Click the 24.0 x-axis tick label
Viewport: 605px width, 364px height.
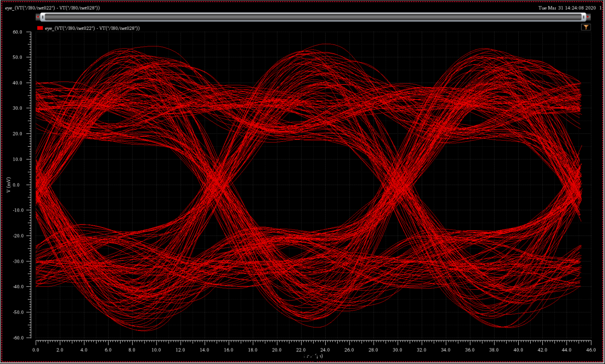coord(325,350)
